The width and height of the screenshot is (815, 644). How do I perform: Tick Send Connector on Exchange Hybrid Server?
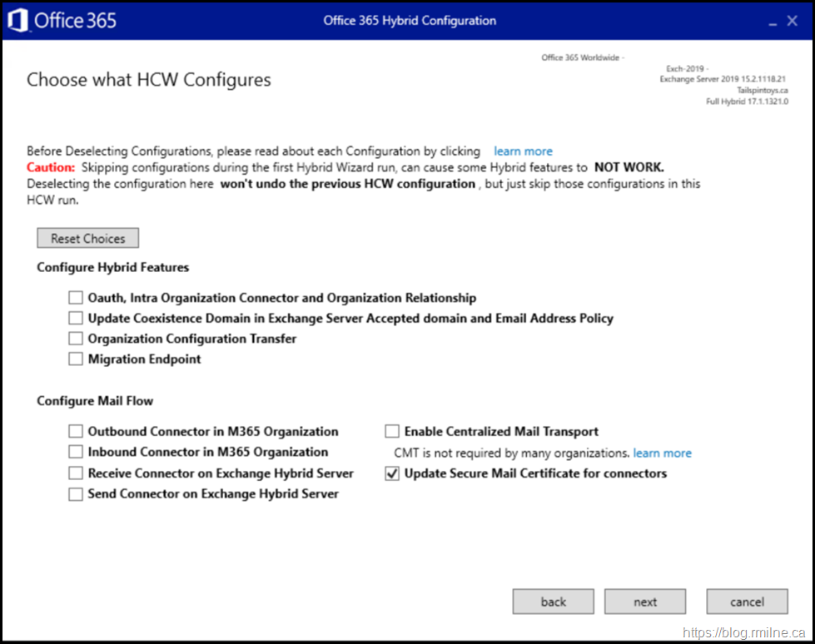[x=76, y=493]
